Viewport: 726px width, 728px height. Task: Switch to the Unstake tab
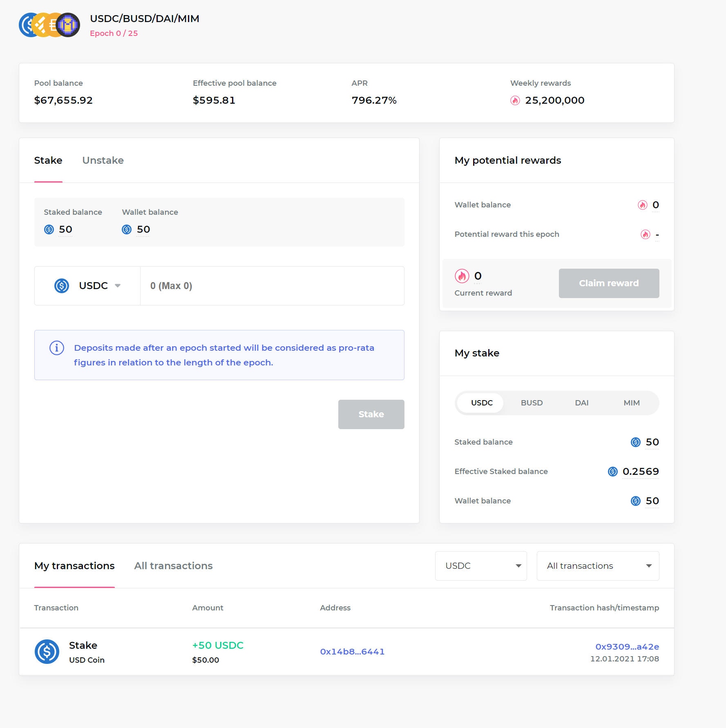point(103,160)
